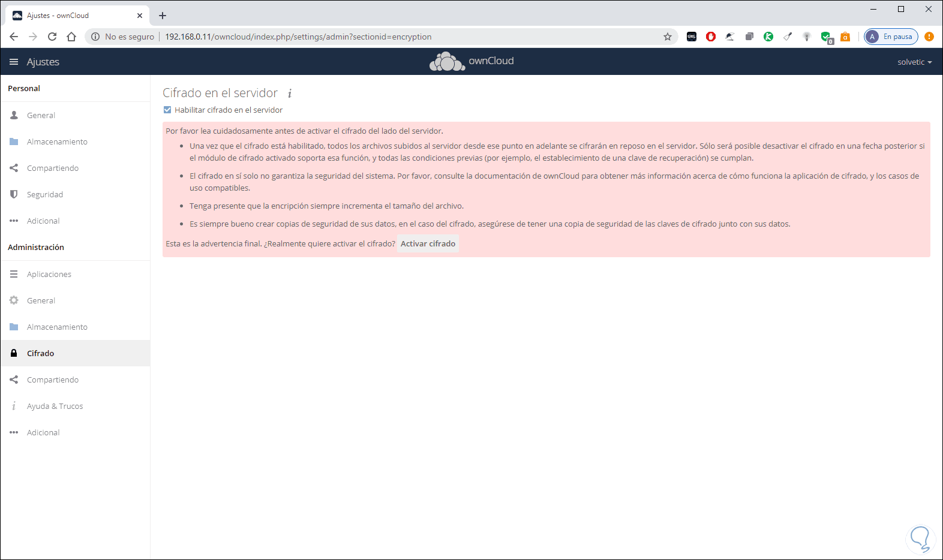The height and width of the screenshot is (560, 943).
Task: Go back to the previous page
Action: tap(14, 37)
